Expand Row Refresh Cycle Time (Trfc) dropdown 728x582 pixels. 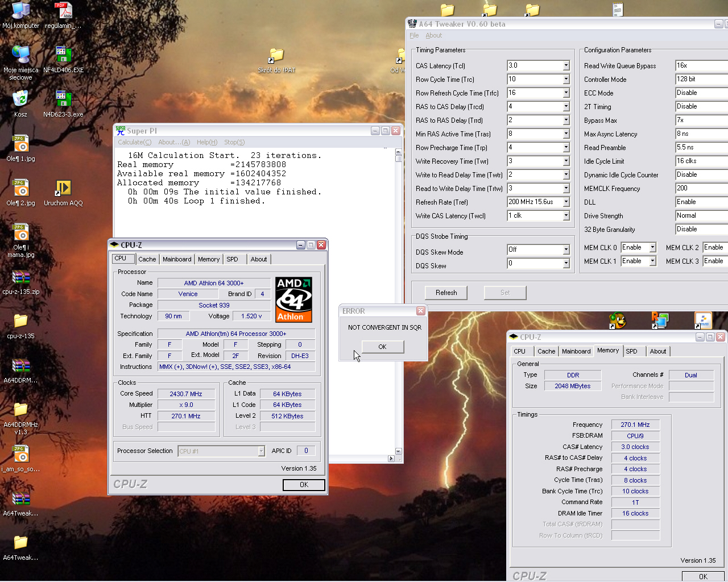[x=566, y=93]
